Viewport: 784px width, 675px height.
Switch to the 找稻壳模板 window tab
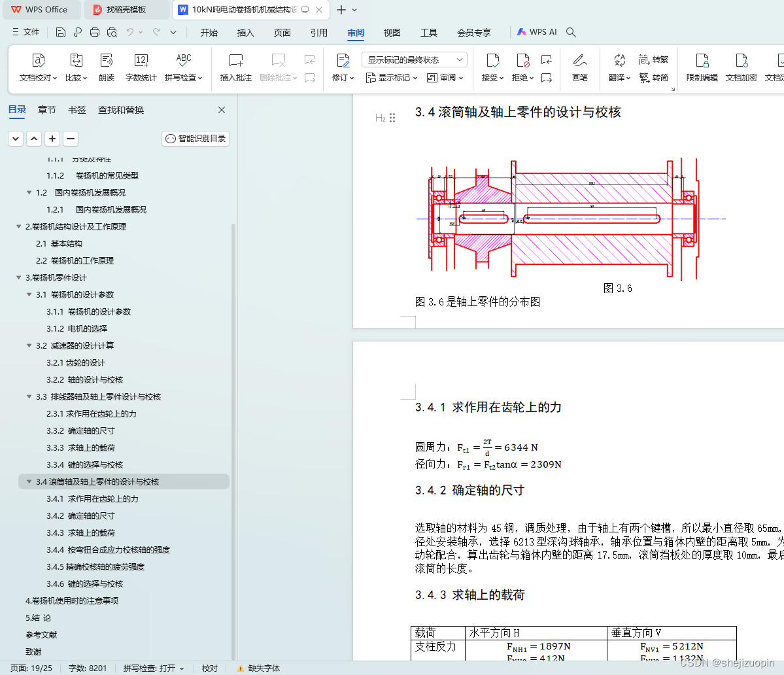point(126,10)
